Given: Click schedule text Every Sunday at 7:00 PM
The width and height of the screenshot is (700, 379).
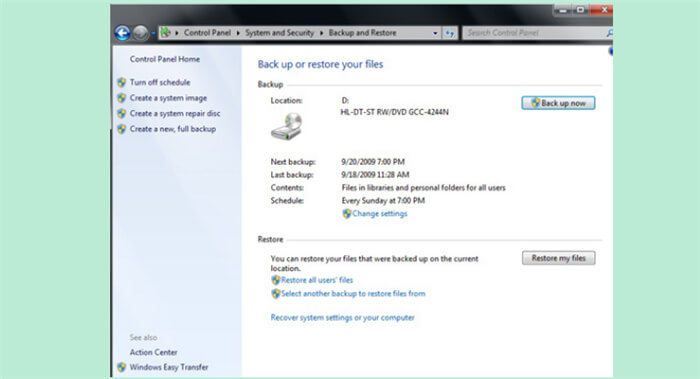Looking at the screenshot, I should pyautogui.click(x=383, y=200).
